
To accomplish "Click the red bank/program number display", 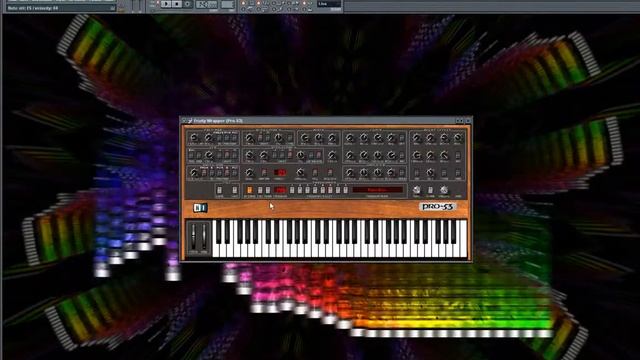I will coord(280,190).
